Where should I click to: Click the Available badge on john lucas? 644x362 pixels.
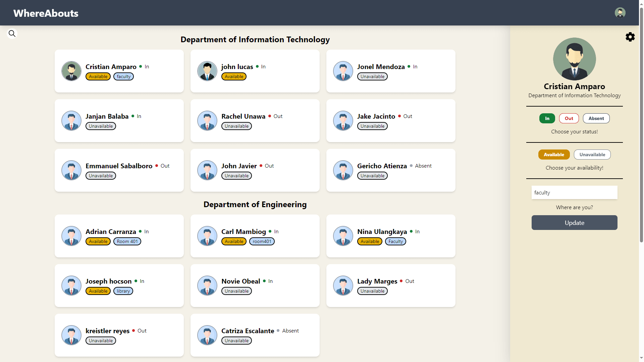point(234,76)
